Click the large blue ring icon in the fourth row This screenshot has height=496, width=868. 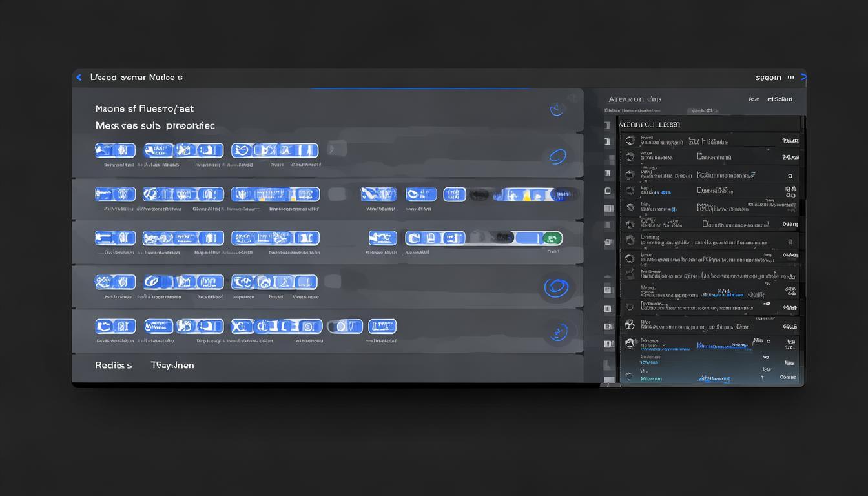[x=555, y=287]
